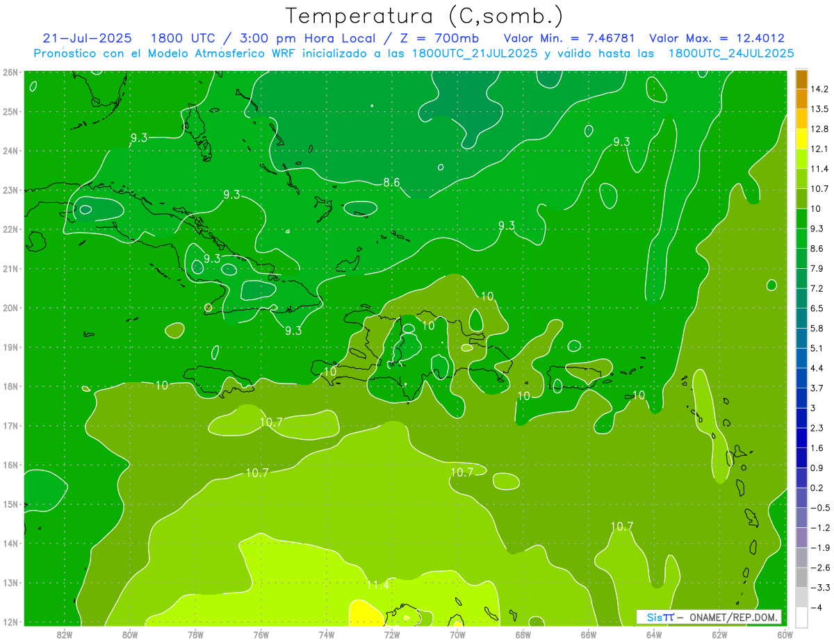
Task: Click the 11.4 contour label on the map
Action: (377, 586)
